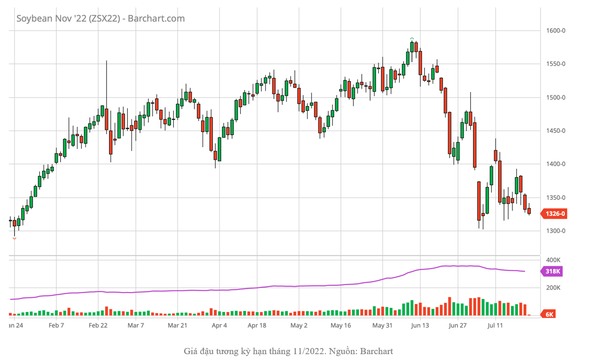
Task: Click the 1450-0 price axis label
Action: pyautogui.click(x=556, y=131)
